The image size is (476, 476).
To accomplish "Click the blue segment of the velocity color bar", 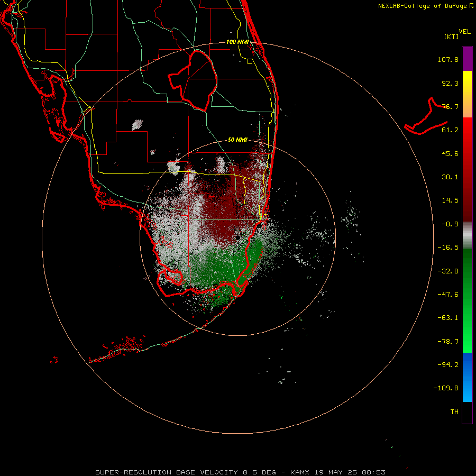I will [467, 377].
